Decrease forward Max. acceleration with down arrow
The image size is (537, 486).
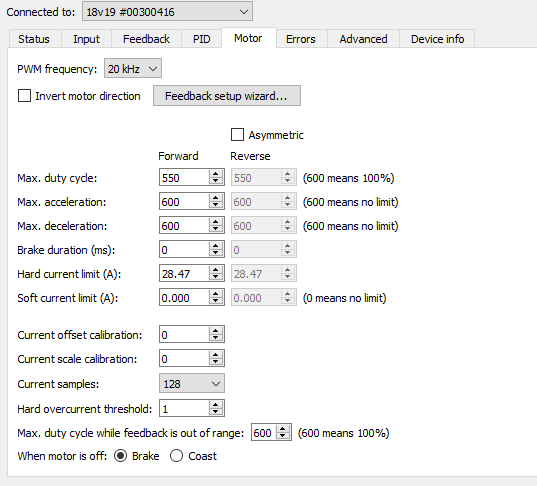[x=215, y=205]
